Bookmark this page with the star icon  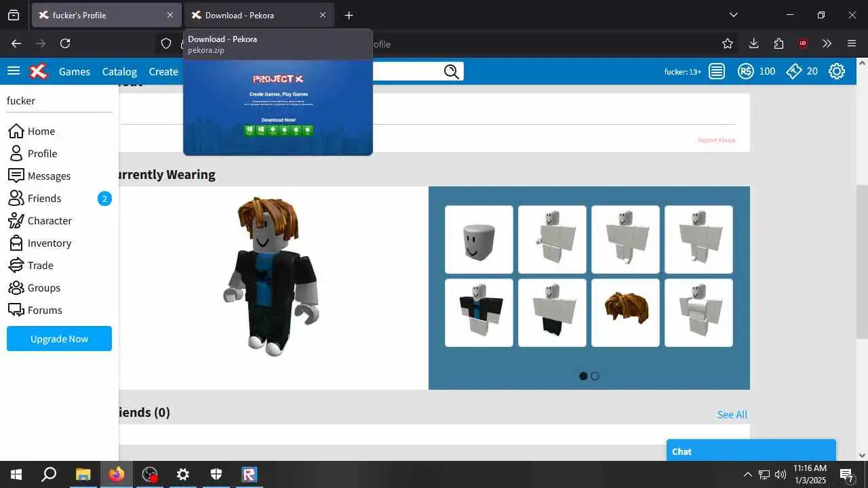(728, 43)
